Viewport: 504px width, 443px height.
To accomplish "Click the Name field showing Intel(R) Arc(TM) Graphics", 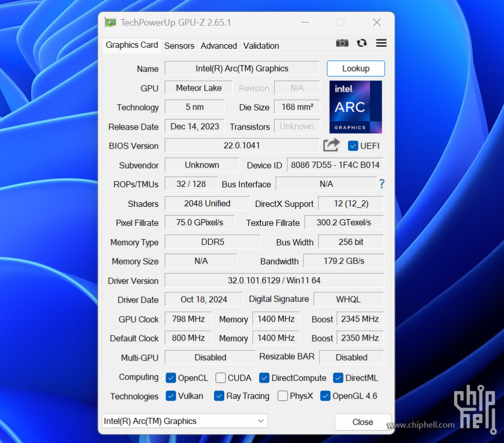I will pyautogui.click(x=242, y=68).
